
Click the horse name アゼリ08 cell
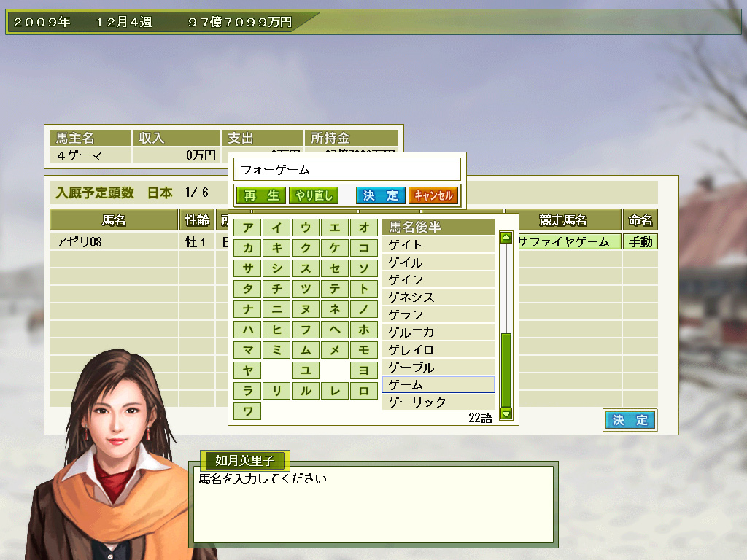click(114, 241)
